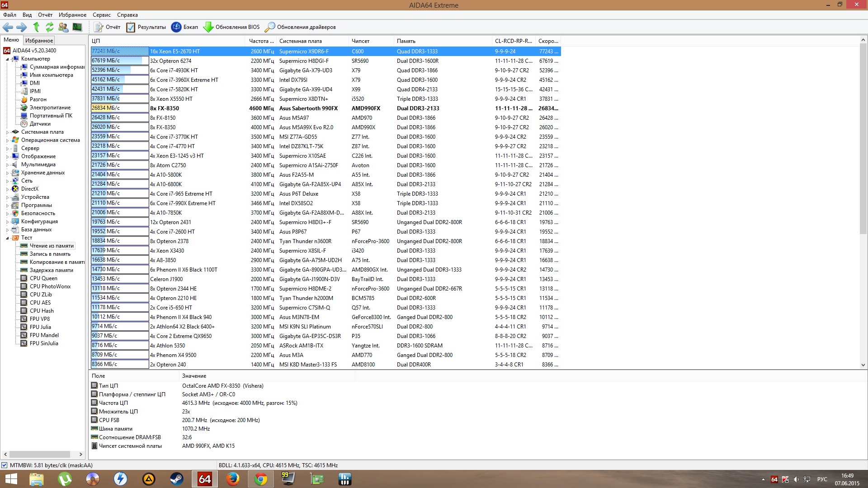Screen dimensions: 868x488
Task: Open the Сервис menu
Action: click(x=101, y=15)
